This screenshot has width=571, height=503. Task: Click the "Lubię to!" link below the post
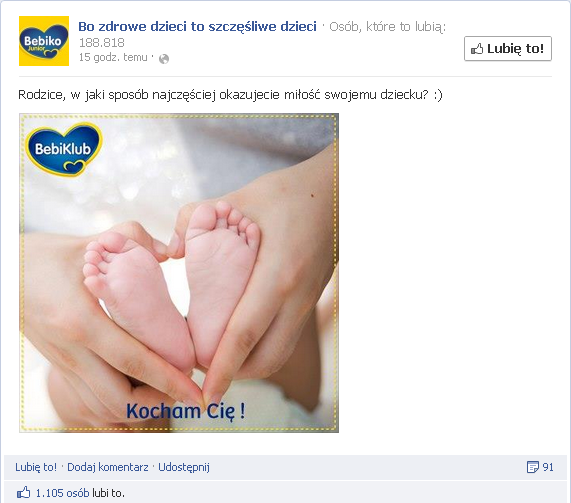coord(36,467)
